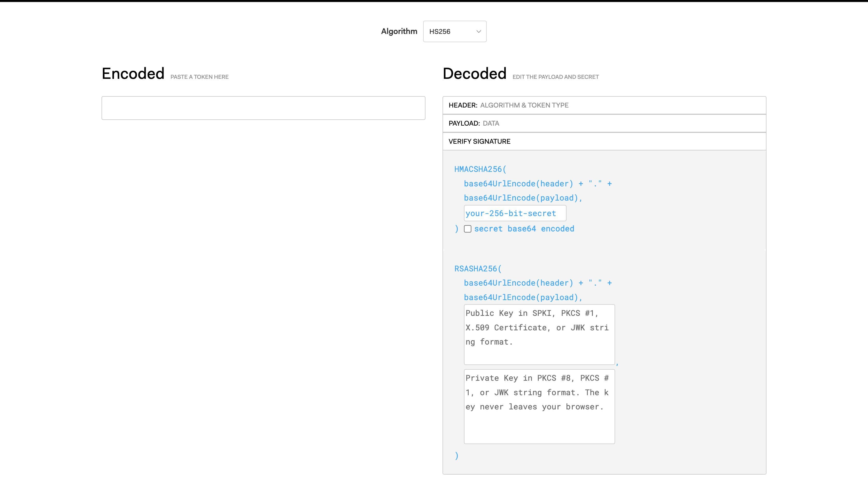Screen dimensions: 868x488
Task: Click the Algorithm label
Action: (x=399, y=31)
